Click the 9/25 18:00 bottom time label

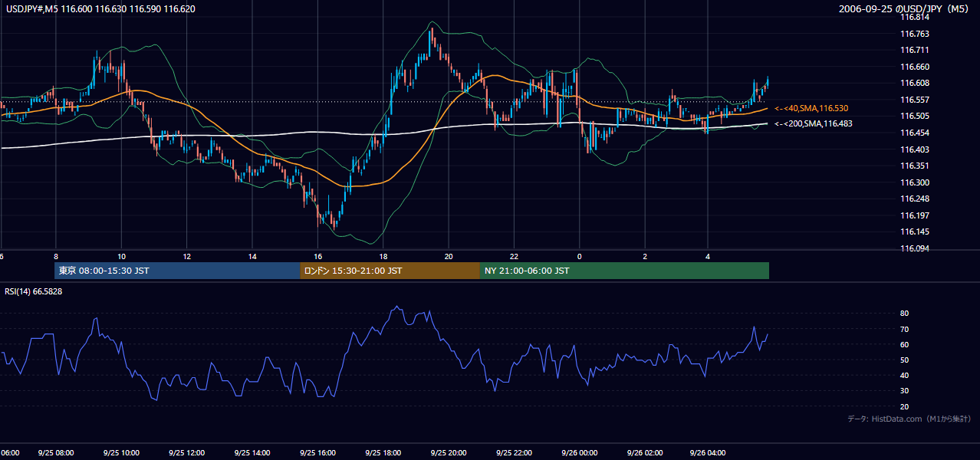[x=383, y=453]
